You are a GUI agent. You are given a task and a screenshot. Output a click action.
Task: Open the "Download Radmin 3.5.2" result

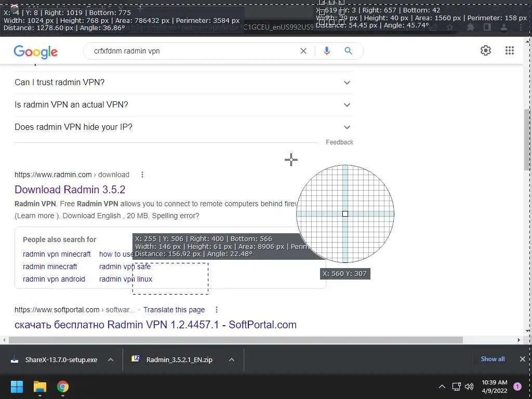[70, 189]
